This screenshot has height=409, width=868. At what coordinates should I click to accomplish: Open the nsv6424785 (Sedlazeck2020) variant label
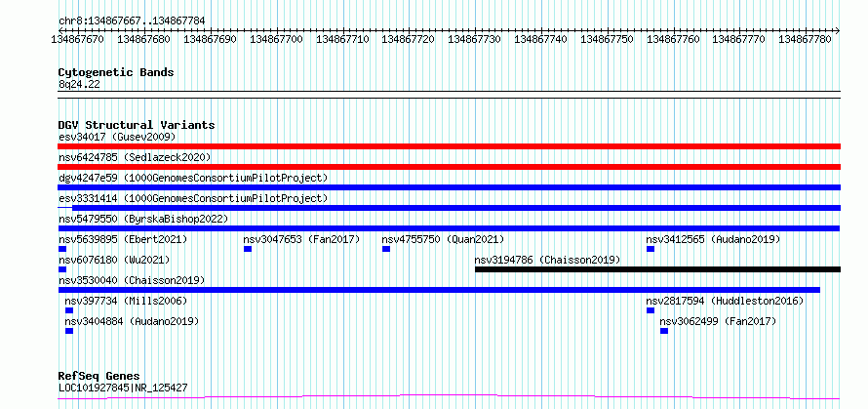pyautogui.click(x=135, y=157)
